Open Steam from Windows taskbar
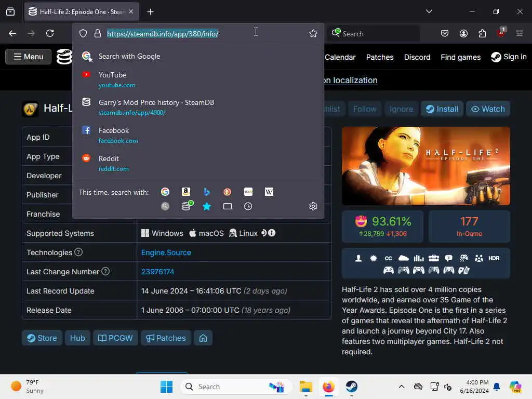 [352, 387]
